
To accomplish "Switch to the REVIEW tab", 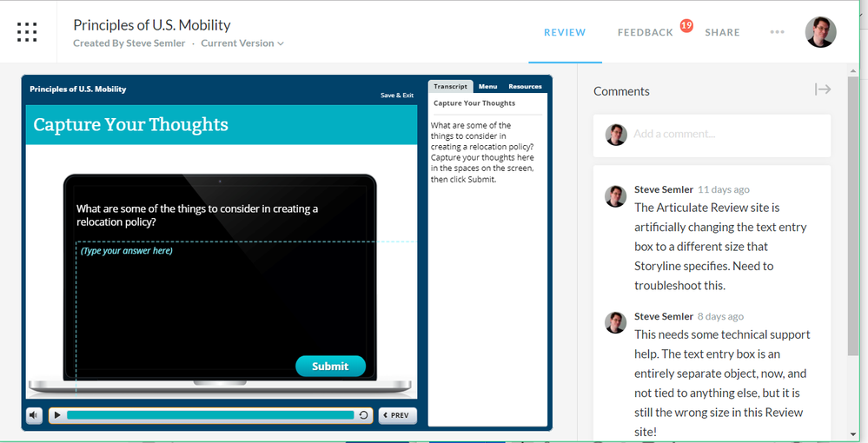I will click(x=565, y=33).
